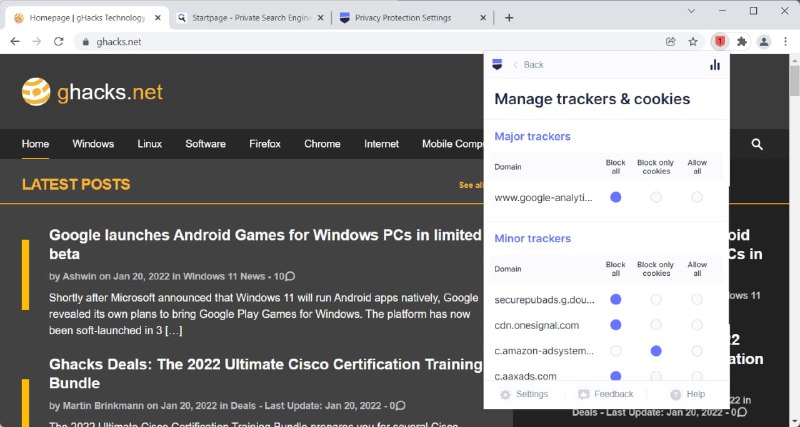Click the Minor trackers heading
800x427 pixels.
point(532,238)
